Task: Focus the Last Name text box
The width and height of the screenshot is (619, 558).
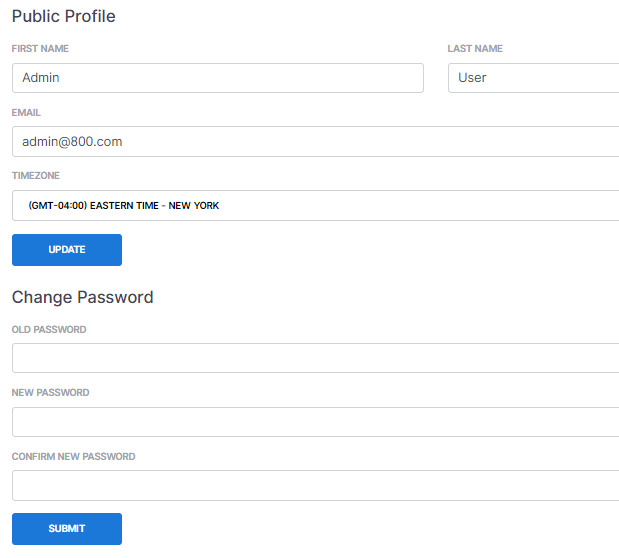Action: (533, 78)
